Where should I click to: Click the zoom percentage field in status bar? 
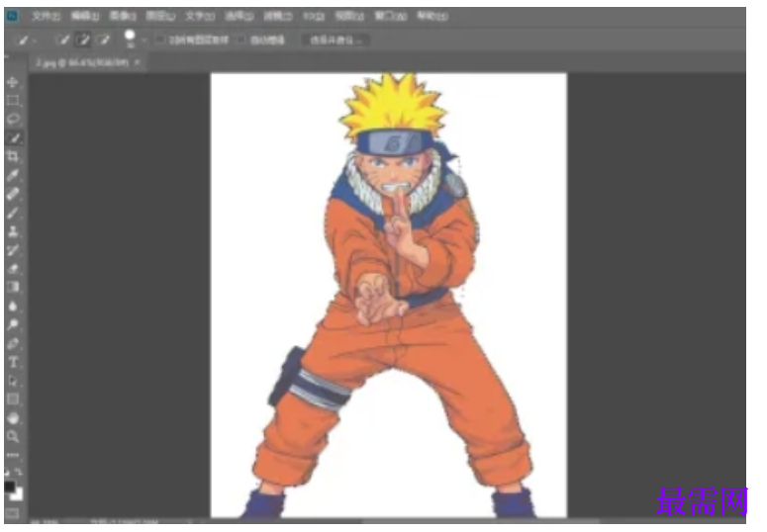tap(45, 522)
